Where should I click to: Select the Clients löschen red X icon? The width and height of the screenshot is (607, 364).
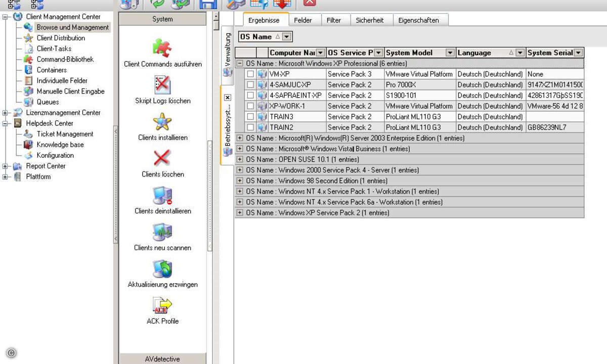point(162,159)
